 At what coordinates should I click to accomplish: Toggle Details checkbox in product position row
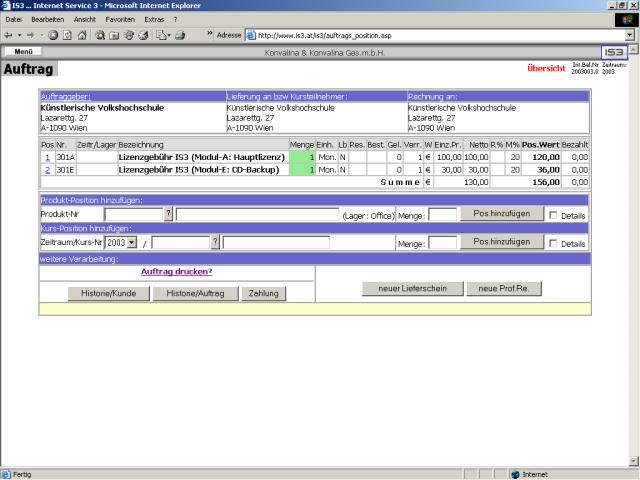point(553,215)
